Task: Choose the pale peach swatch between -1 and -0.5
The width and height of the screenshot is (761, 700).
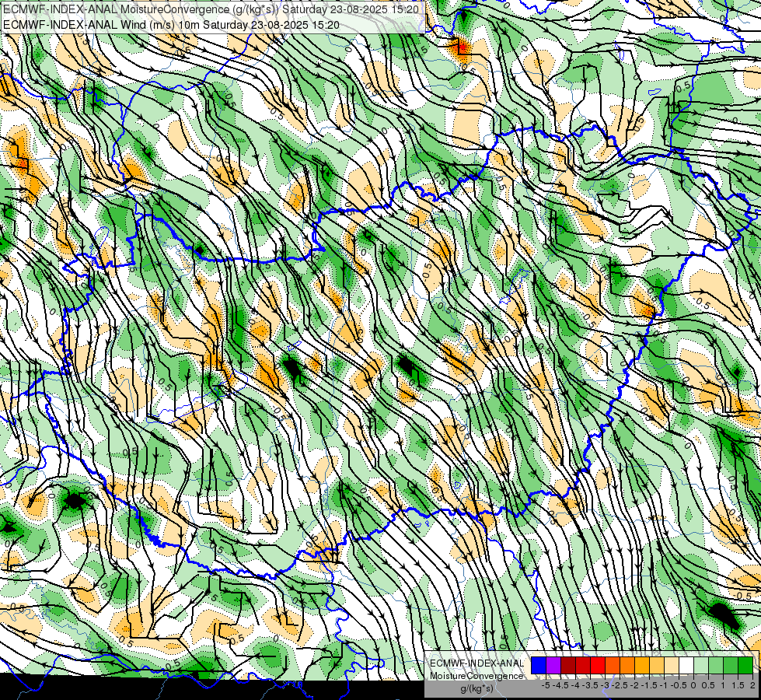Action: pos(672,665)
